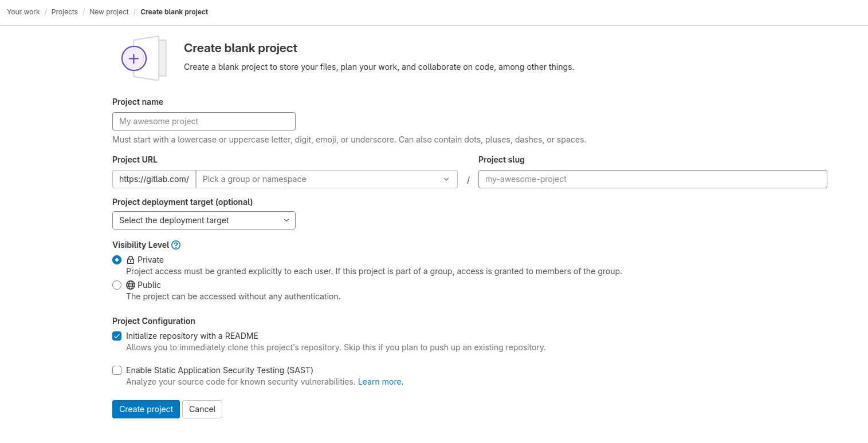The image size is (868, 443).
Task: Click the Private lock icon
Action: click(x=130, y=260)
